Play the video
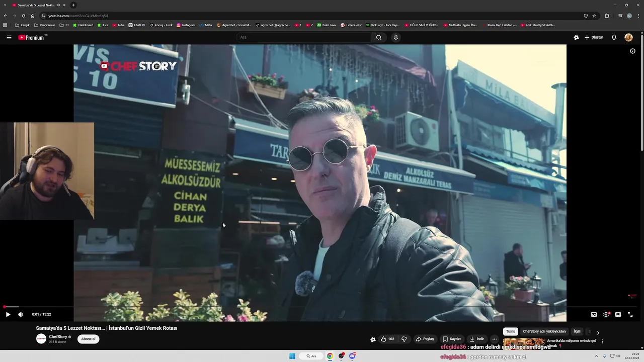Viewport: 644px width, 362px height. [8, 314]
